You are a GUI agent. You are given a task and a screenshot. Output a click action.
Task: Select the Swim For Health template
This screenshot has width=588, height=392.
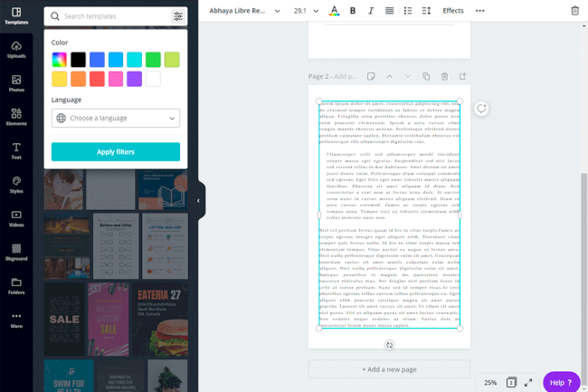(69, 376)
